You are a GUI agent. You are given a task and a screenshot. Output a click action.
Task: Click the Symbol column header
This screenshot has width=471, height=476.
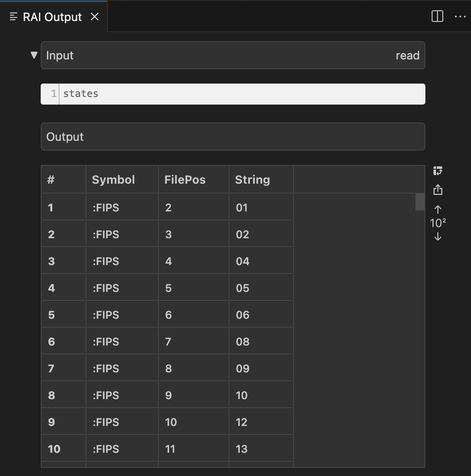click(x=122, y=179)
